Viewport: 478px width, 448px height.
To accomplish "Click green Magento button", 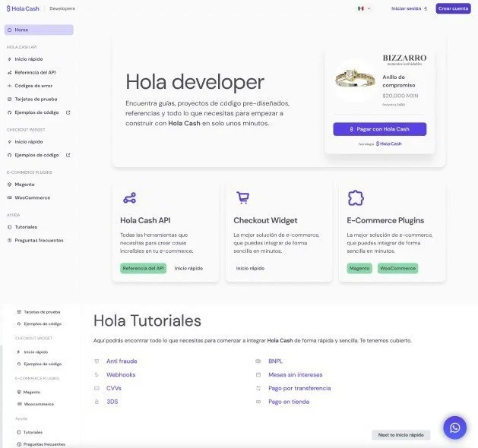I will coord(359,268).
